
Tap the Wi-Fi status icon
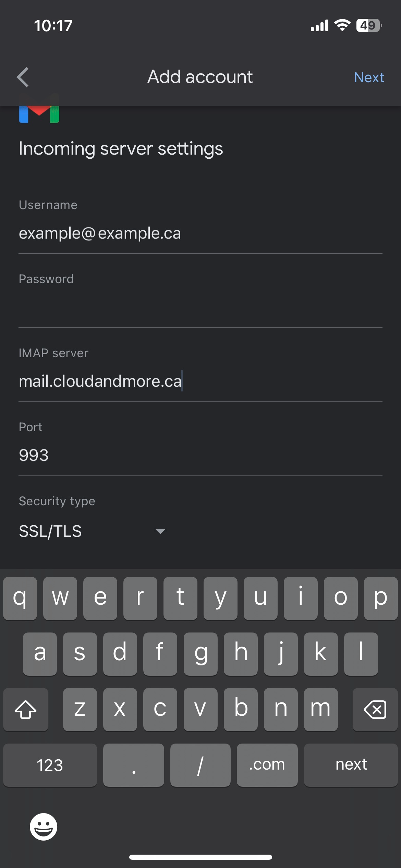click(x=342, y=25)
